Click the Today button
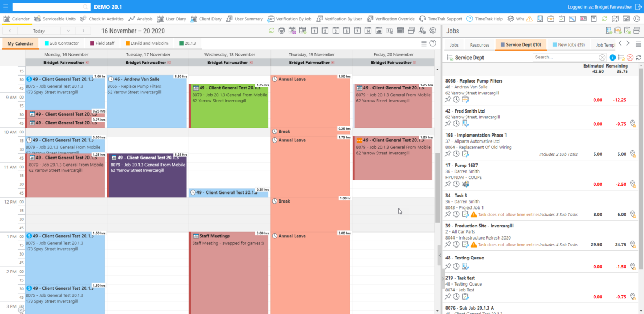644x314 pixels. (x=39, y=31)
